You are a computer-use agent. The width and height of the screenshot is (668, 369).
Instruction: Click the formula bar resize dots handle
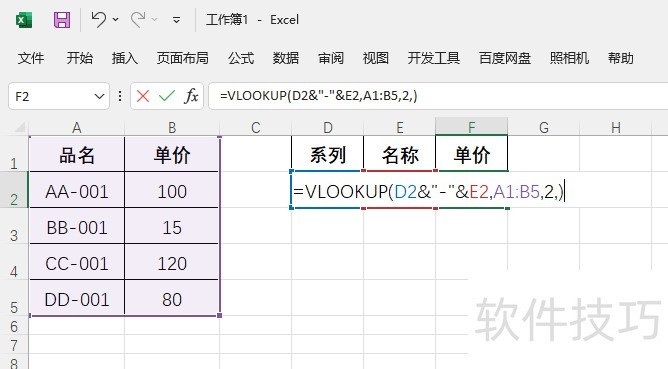120,96
